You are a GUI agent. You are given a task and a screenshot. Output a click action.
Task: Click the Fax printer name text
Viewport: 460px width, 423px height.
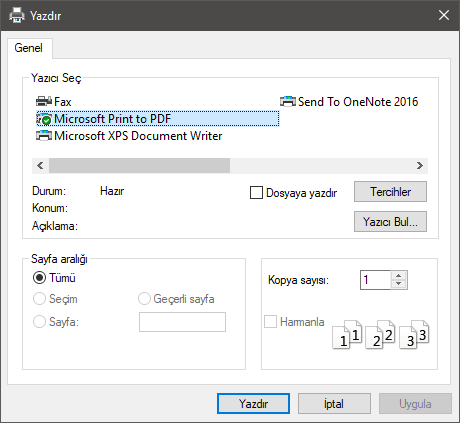coord(63,102)
